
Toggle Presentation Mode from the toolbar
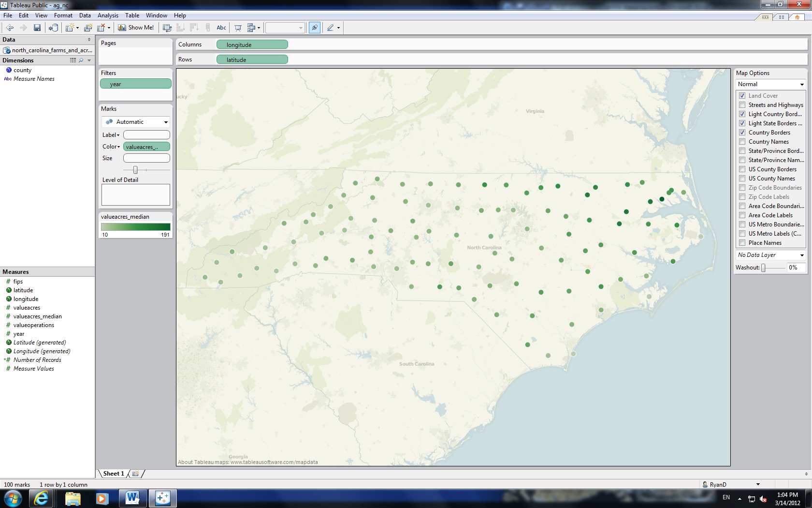pyautogui.click(x=238, y=28)
